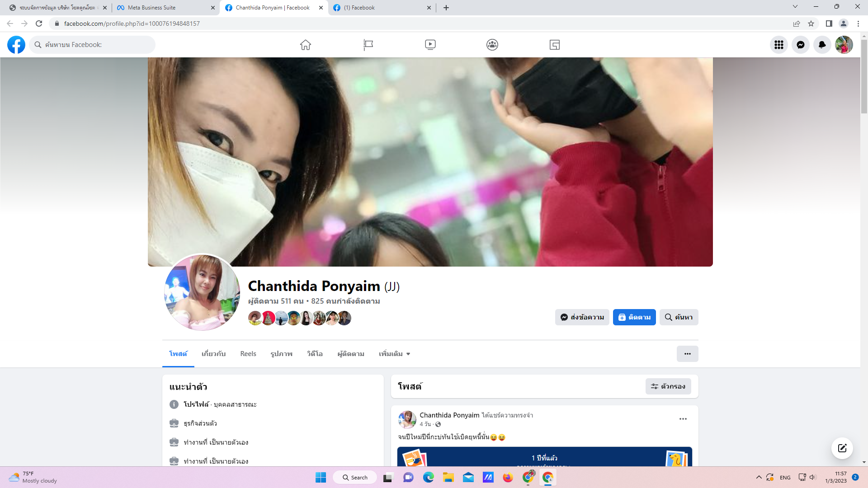Viewport: 868px width, 488px height.
Task: Click the Facebook search input field
Action: pos(95,45)
